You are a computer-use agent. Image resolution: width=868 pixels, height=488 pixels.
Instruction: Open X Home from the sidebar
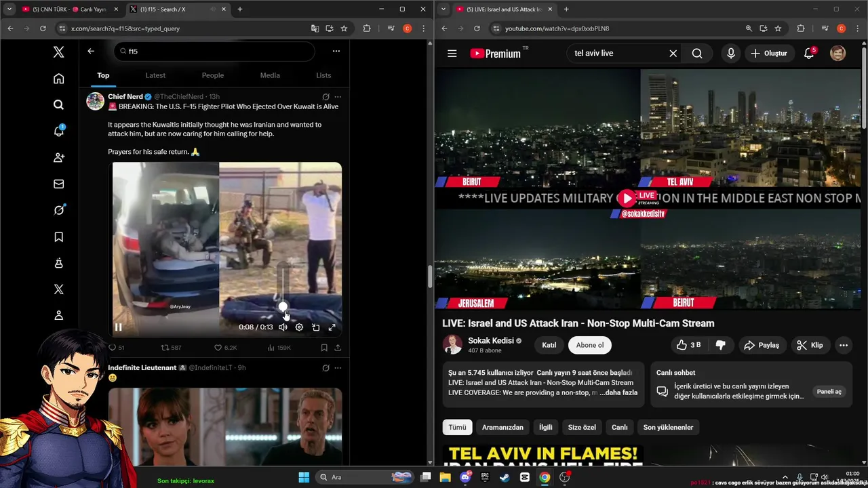pyautogui.click(x=59, y=79)
